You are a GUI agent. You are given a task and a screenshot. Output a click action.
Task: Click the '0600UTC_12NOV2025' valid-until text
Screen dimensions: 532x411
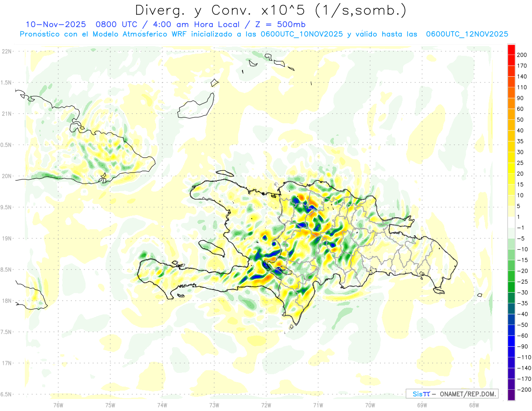(x=467, y=34)
